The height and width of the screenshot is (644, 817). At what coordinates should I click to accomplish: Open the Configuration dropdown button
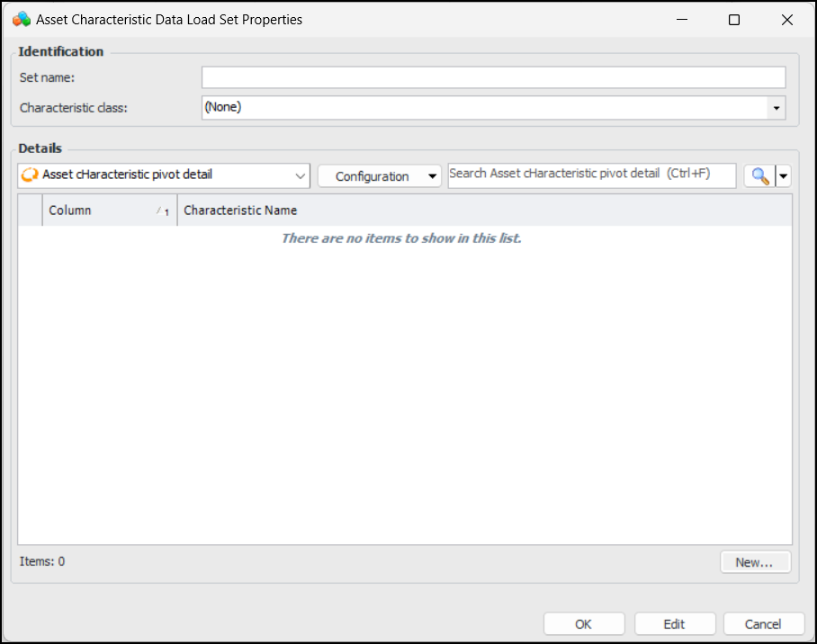click(380, 176)
